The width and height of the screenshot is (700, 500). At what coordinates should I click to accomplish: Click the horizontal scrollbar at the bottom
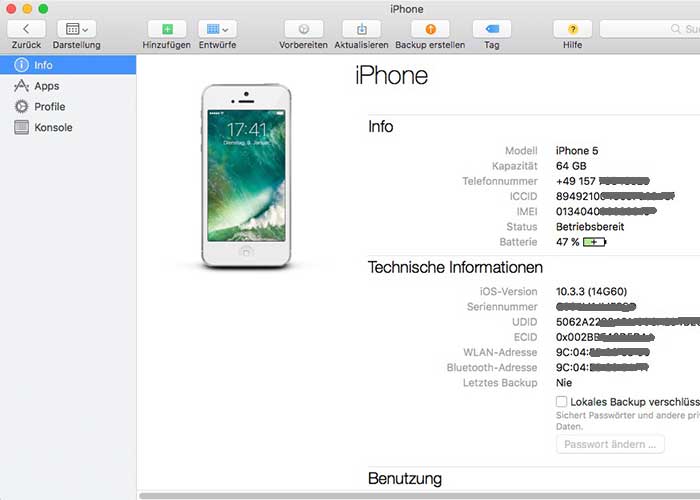(420, 496)
